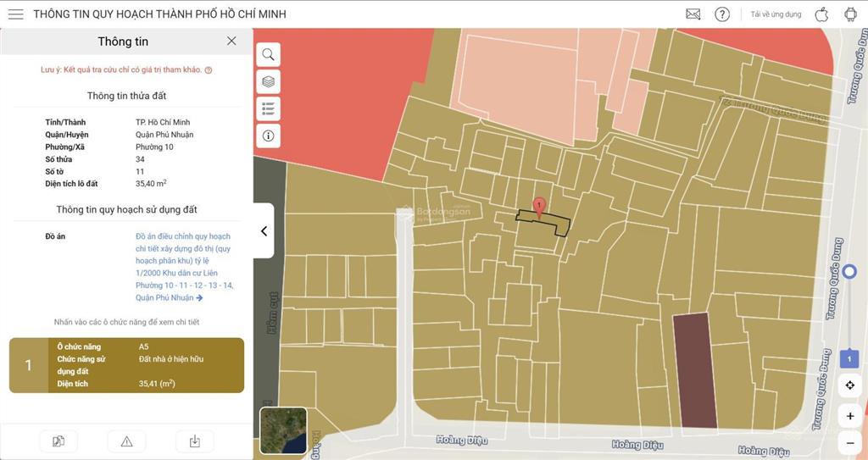Collapse the side panel with left chevron

pos(264,230)
